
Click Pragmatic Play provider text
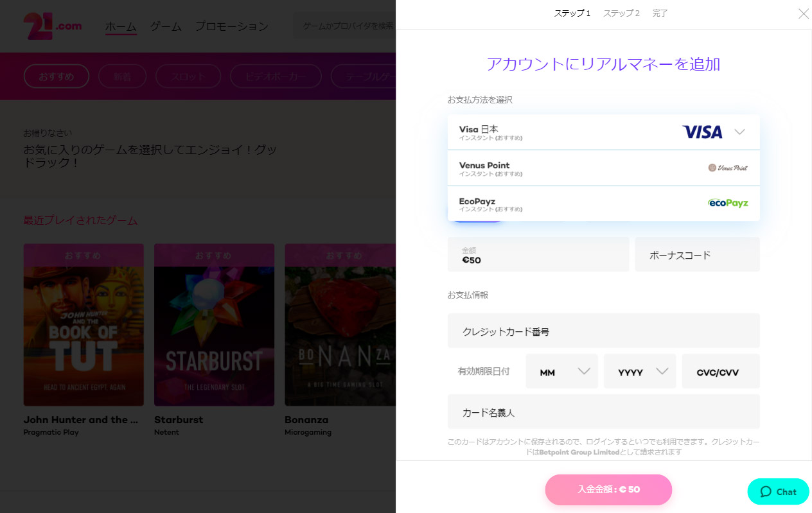[51, 433]
